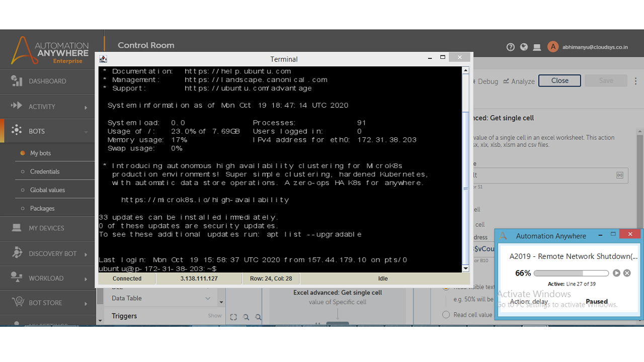Click the actions list scroll down arrow
The image size is (644, 362).
(221, 302)
